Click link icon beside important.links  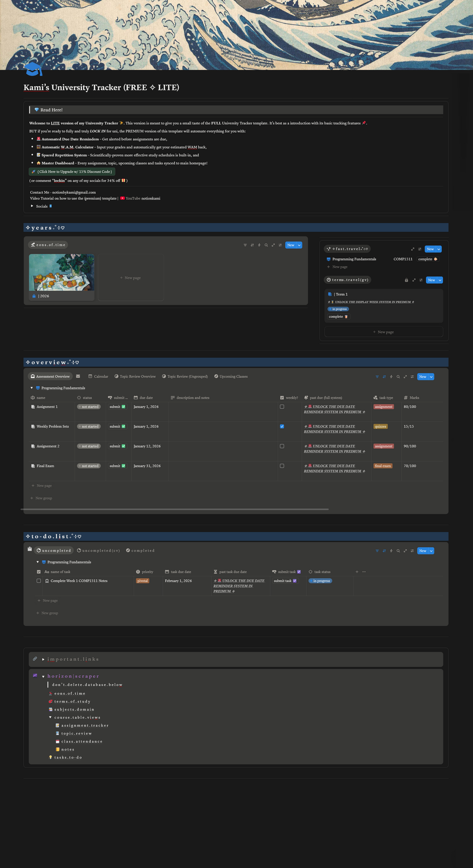[35, 659]
